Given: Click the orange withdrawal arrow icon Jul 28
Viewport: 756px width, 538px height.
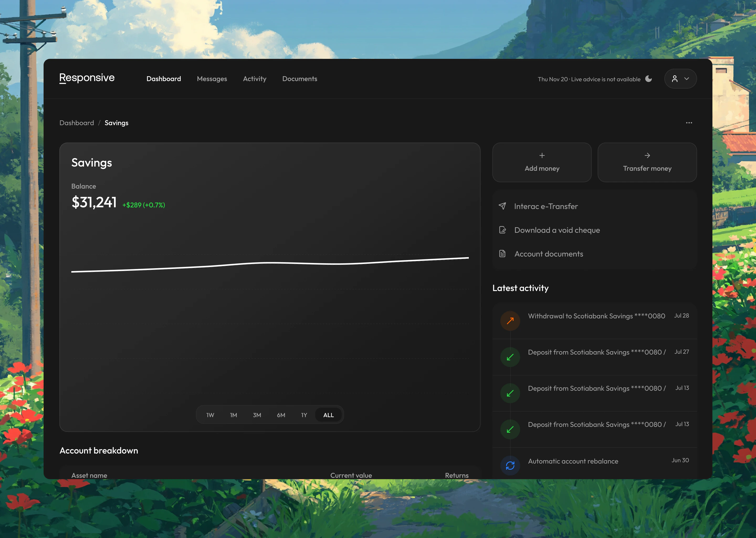Looking at the screenshot, I should pos(510,321).
